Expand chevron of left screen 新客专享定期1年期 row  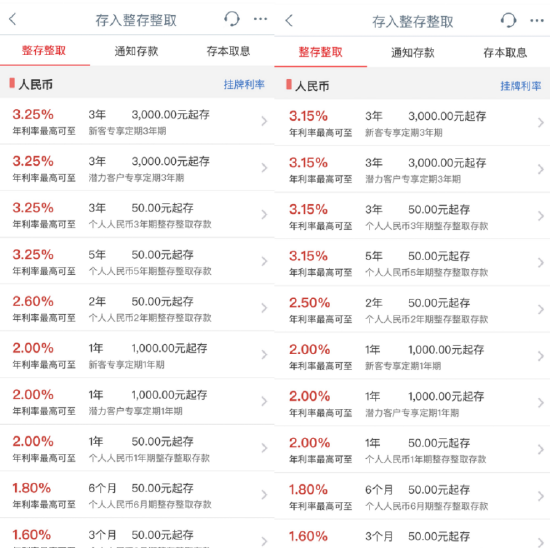click(264, 355)
